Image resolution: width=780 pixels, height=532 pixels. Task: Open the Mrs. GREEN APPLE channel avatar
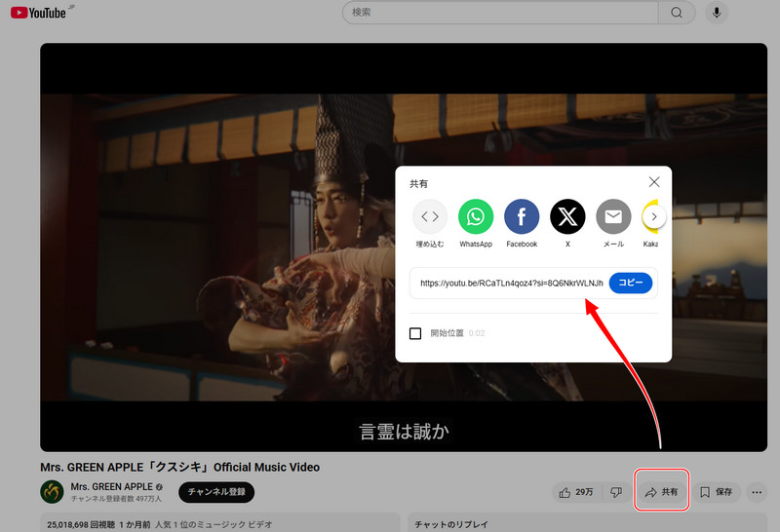(52, 492)
